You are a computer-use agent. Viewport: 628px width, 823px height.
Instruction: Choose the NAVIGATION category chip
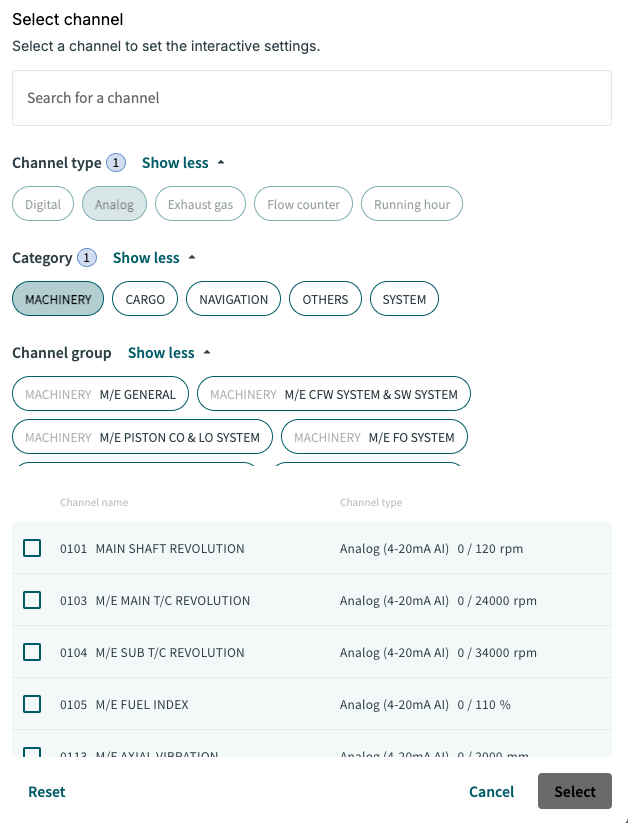pos(234,299)
